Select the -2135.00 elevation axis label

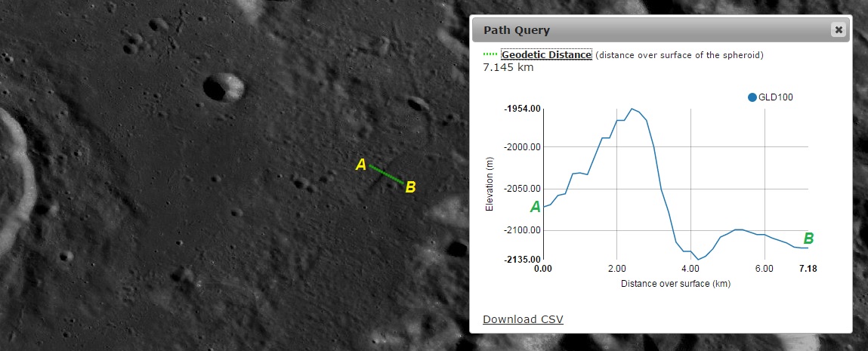(523, 259)
